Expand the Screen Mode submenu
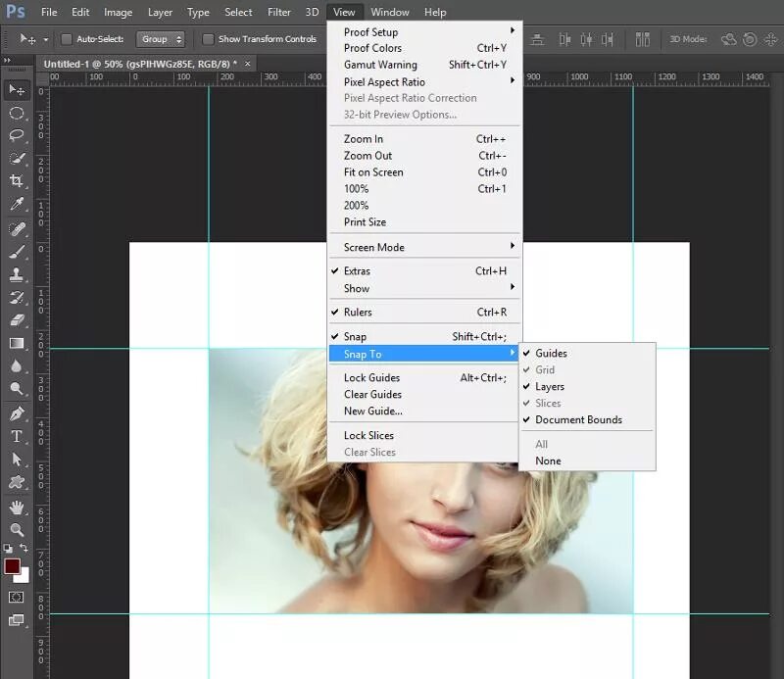The width and height of the screenshot is (784, 679). [425, 247]
